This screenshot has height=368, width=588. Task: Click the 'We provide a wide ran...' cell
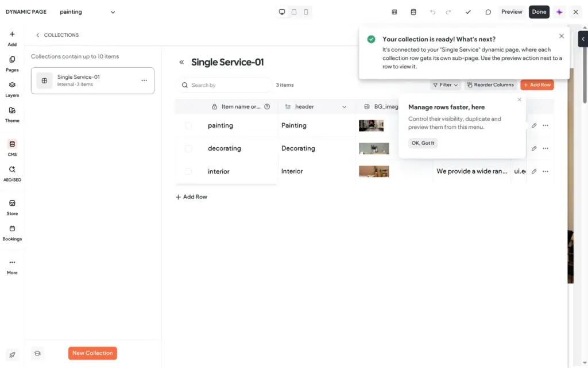[472, 171]
